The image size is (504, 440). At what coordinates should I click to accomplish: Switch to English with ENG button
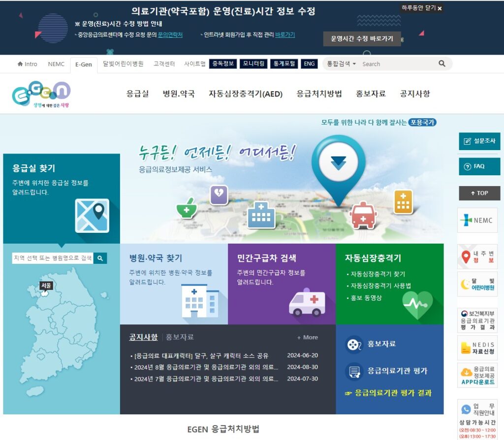pos(309,63)
